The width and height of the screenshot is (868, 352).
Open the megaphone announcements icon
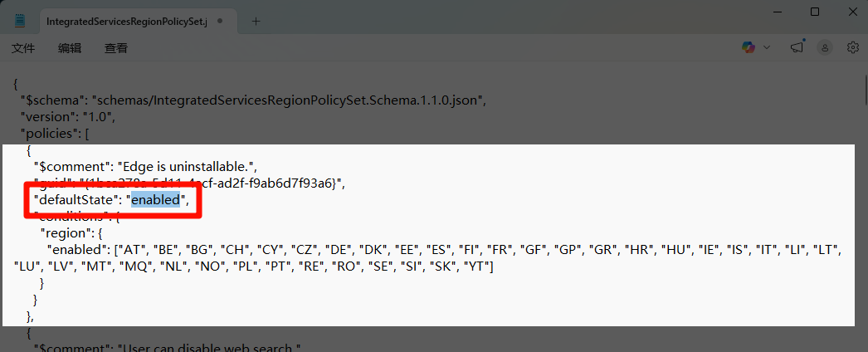coord(797,47)
